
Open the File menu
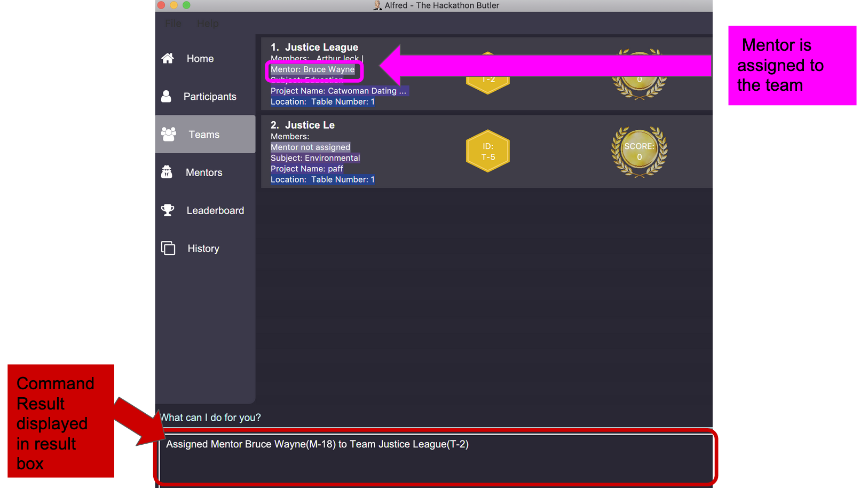[173, 23]
